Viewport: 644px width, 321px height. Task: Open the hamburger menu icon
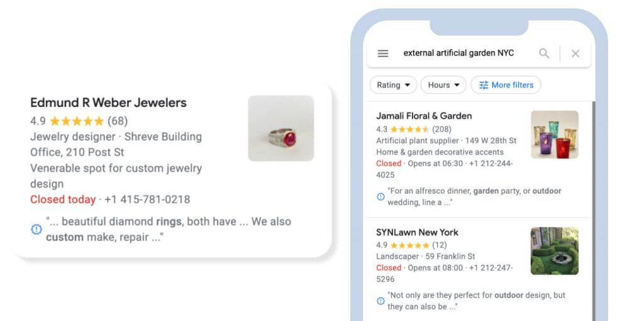[x=383, y=53]
